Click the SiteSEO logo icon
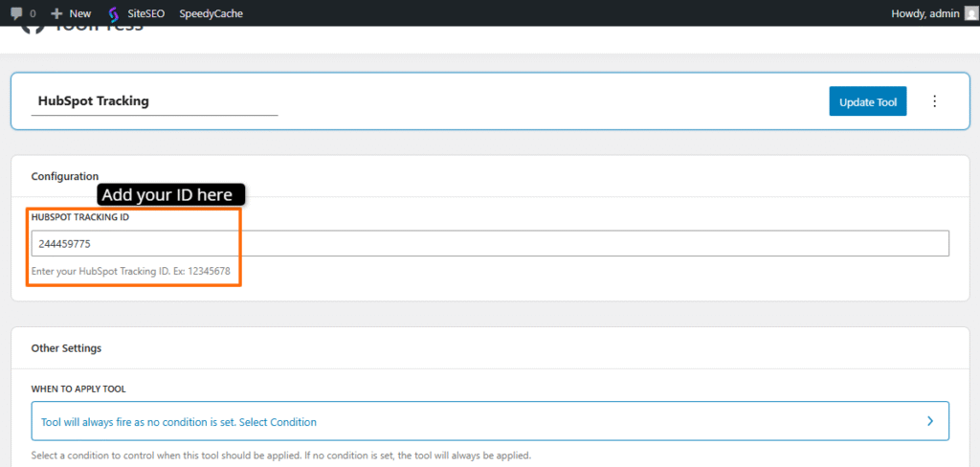Image resolution: width=980 pixels, height=467 pixels. click(113, 13)
